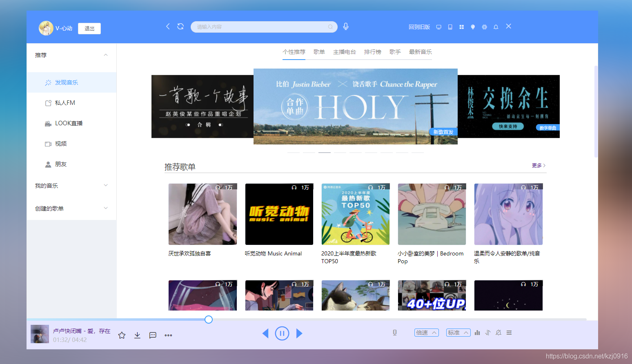Open more options with the three dots icon
Viewport: 632px width, 364px height.
[168, 335]
